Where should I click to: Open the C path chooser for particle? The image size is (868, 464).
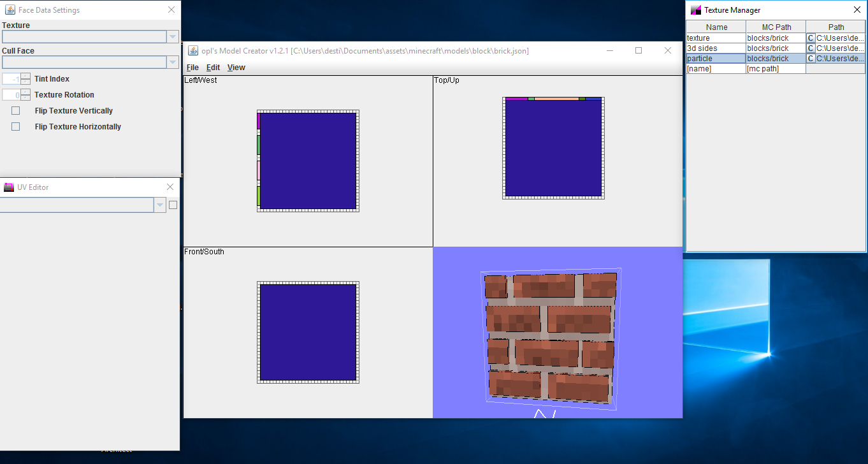point(811,58)
